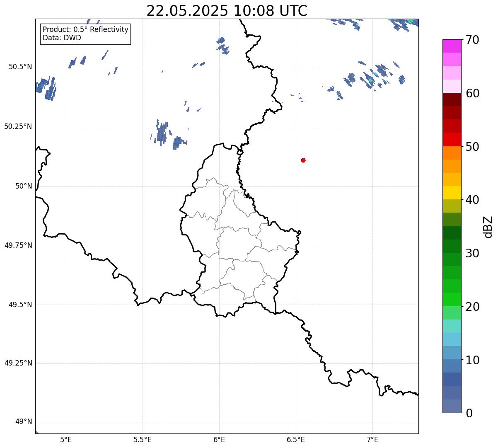Click the title text 22.05.2025 10:08 UTC
The image size is (498, 448).
(x=227, y=11)
